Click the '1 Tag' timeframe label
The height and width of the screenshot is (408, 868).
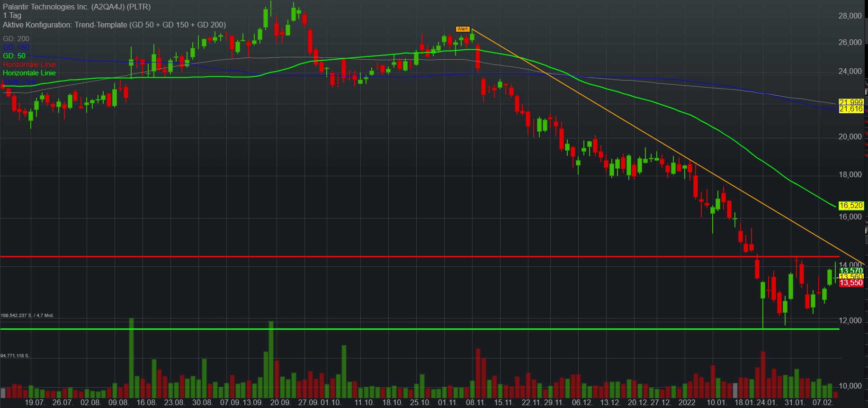(x=12, y=16)
